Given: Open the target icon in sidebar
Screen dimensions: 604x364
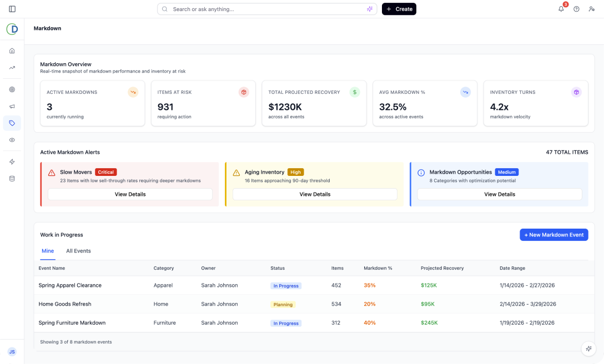Looking at the screenshot, I should click(x=12, y=89).
